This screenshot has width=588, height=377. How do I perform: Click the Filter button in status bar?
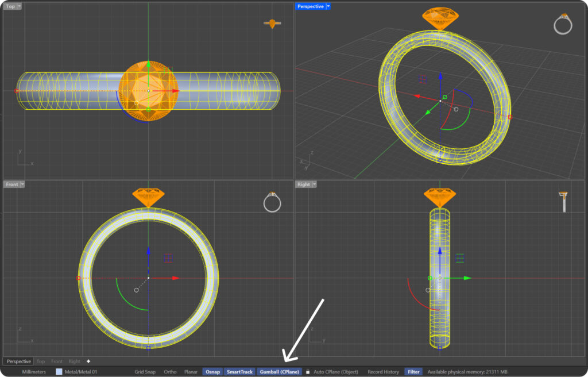click(413, 372)
